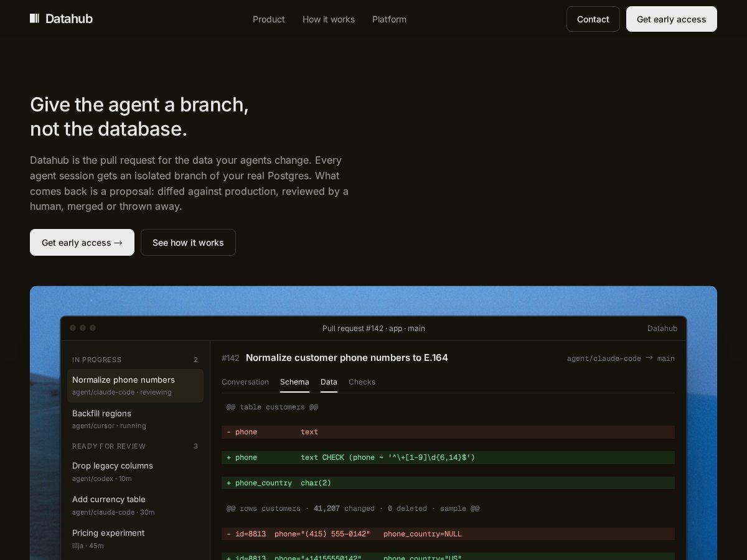Open the Platform nav link
Screen dimensions: 747x560
pos(389,19)
